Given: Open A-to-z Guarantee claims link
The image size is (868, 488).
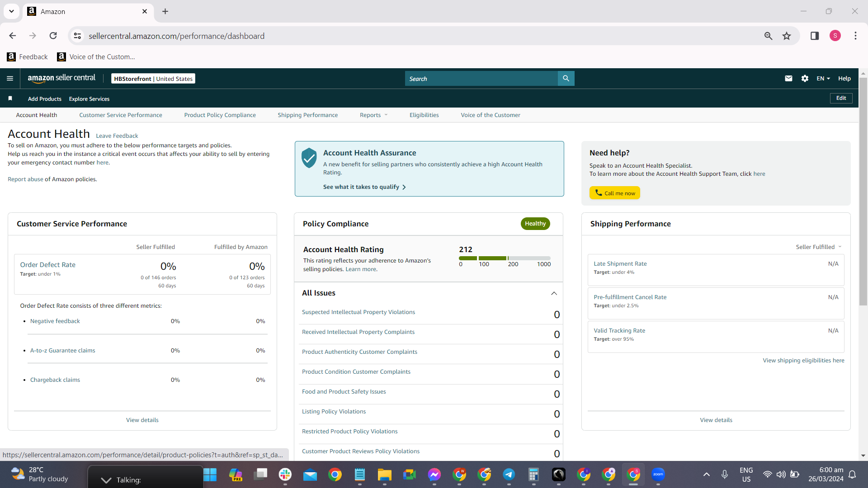Looking at the screenshot, I should coord(63,351).
